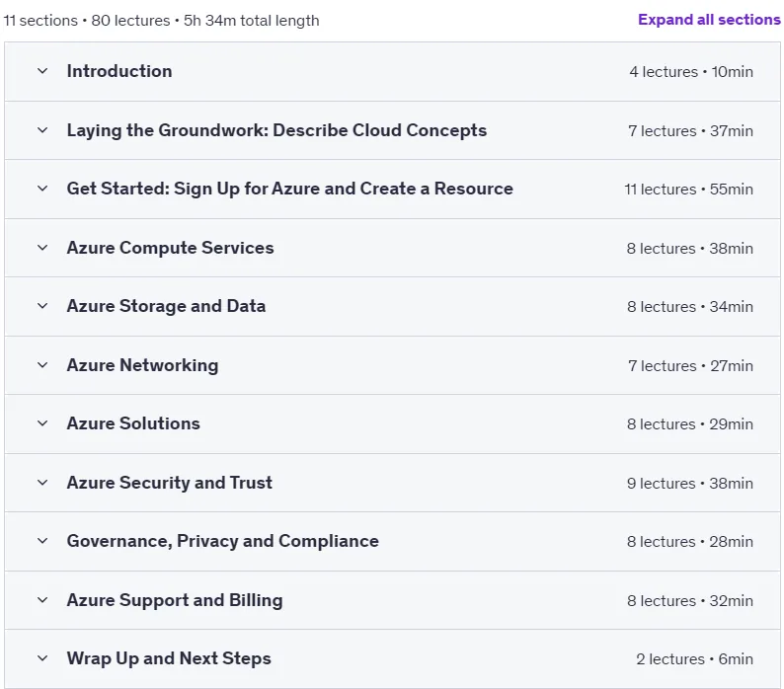Open Get Started: Sign Up for Azure title
The image size is (784, 689).
point(290,189)
